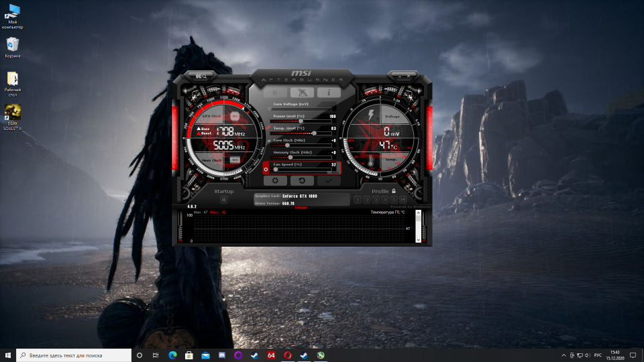Select profile slot 3

point(376,200)
